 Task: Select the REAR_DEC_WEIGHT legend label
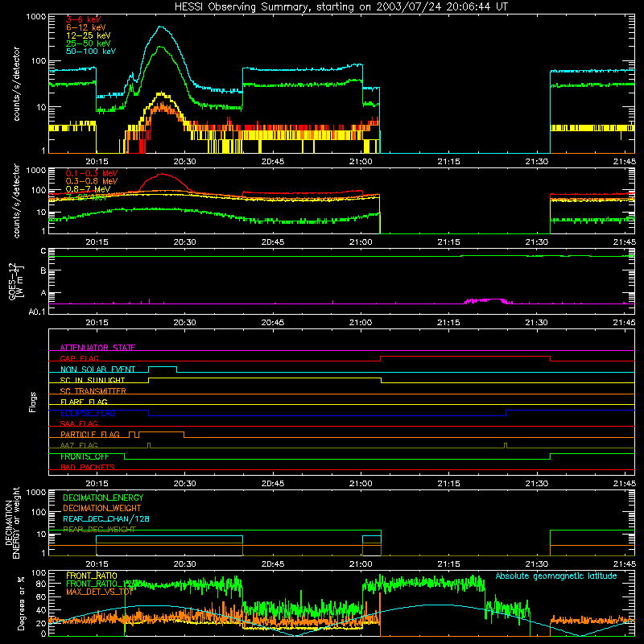point(99,530)
